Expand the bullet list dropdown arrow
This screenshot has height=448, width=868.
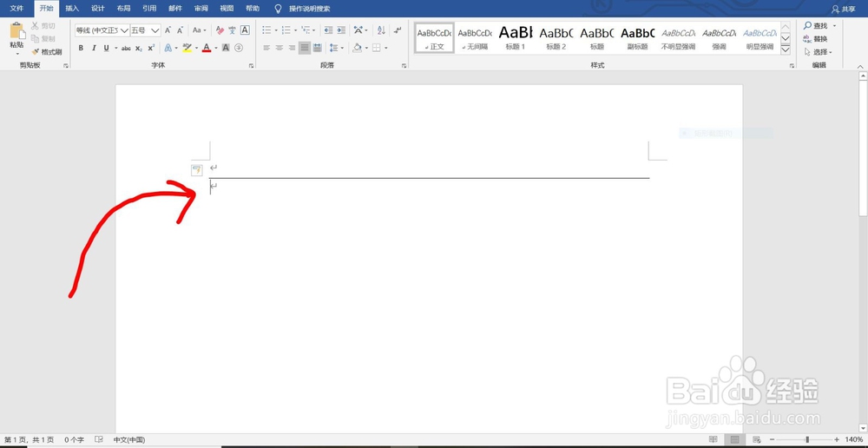pyautogui.click(x=277, y=30)
